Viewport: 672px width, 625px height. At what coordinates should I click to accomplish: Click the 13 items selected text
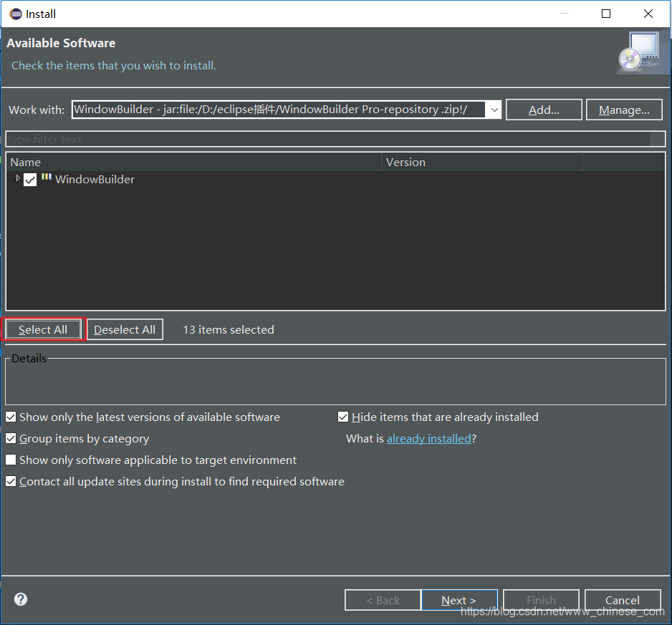(x=229, y=329)
